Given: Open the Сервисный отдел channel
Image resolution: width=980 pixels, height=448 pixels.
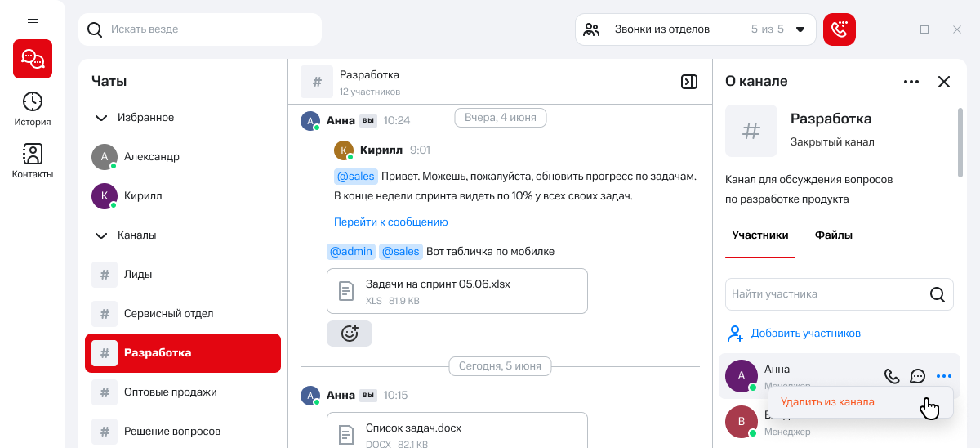Looking at the screenshot, I should click(x=168, y=314).
